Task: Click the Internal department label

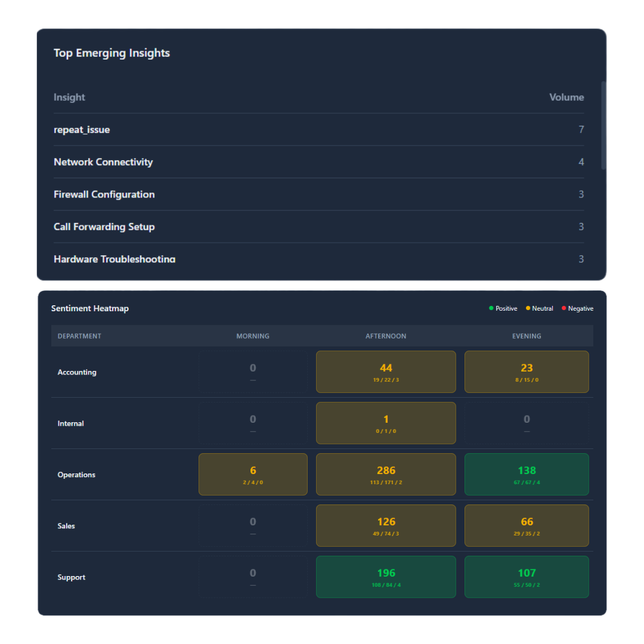Action: (70, 423)
